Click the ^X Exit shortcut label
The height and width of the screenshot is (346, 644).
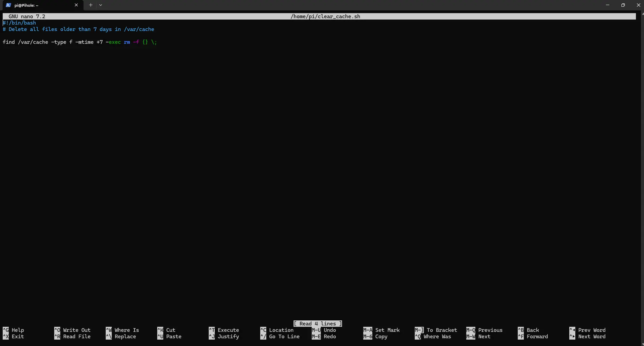(x=13, y=337)
